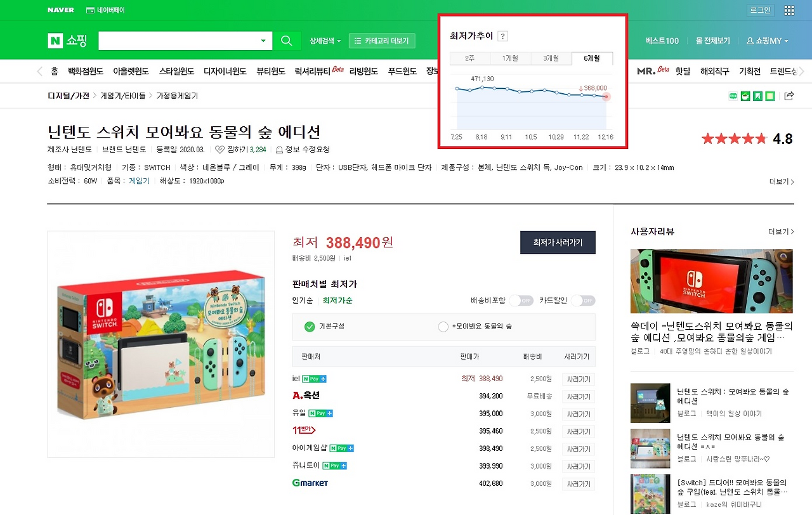Toggle the 카드할인 switch
The width and height of the screenshot is (812, 515).
(x=583, y=300)
